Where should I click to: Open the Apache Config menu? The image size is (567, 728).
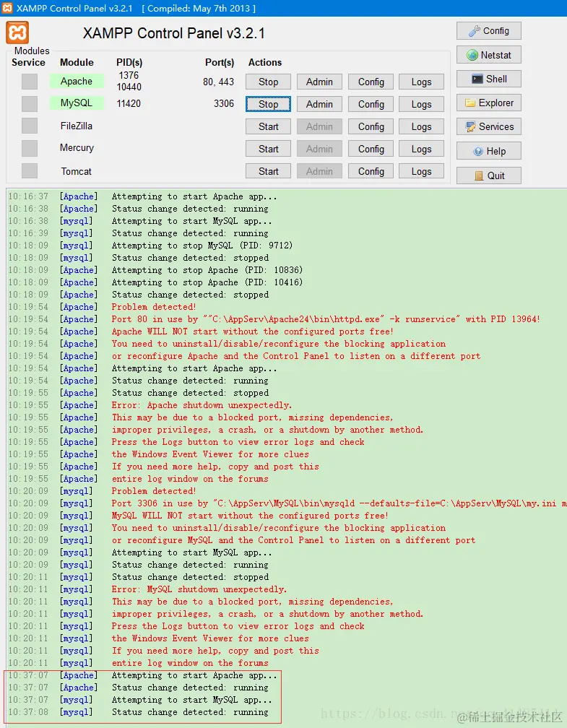[x=371, y=82]
